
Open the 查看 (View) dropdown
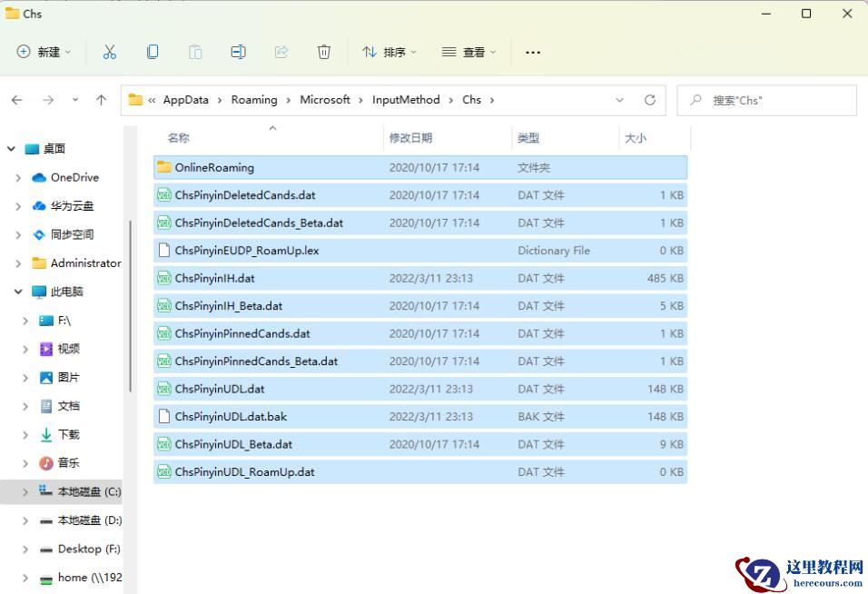(x=467, y=52)
